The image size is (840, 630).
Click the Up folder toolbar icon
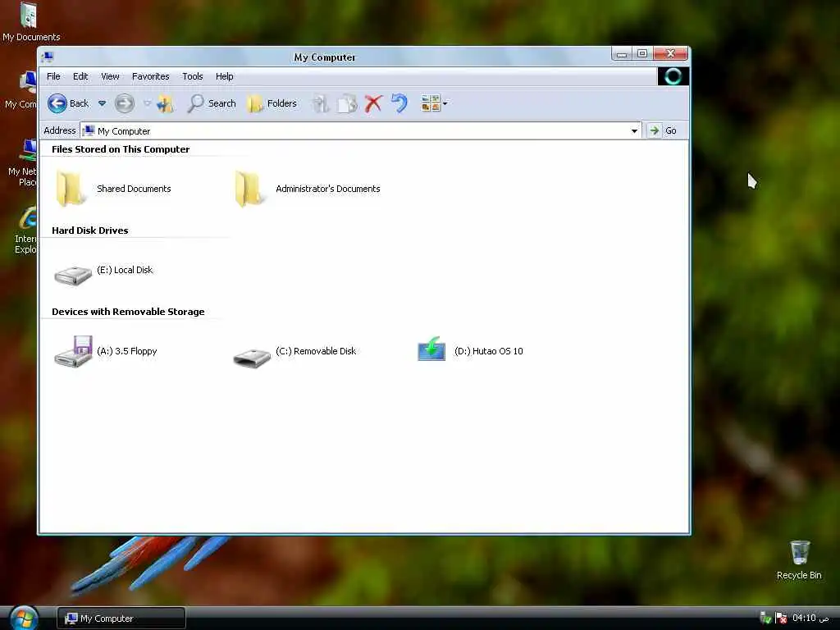(166, 103)
